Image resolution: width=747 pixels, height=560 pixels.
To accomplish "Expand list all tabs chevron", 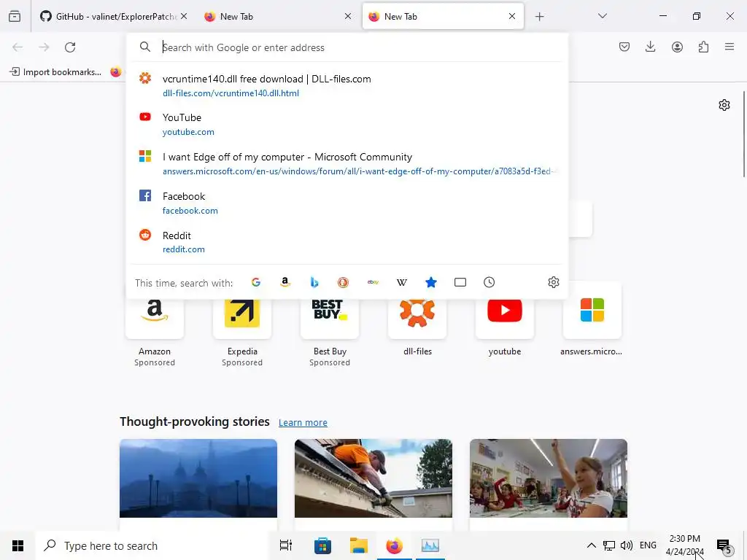I will tap(602, 16).
